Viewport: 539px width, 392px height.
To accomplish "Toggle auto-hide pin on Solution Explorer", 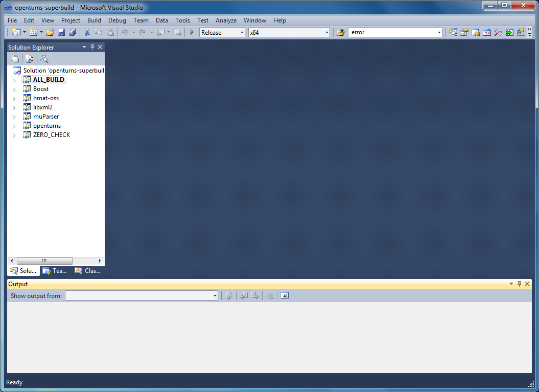I will pos(92,47).
